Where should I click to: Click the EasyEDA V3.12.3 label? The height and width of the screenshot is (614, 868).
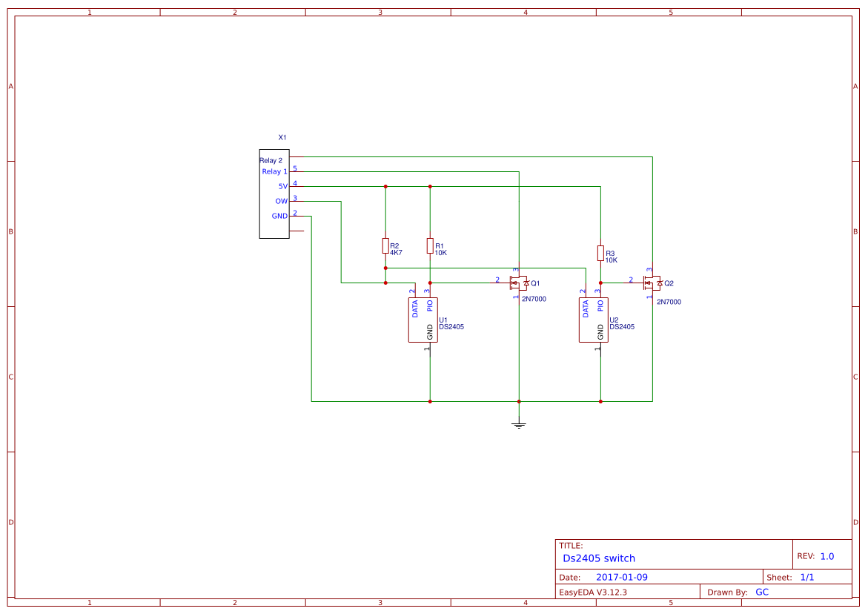point(594,591)
